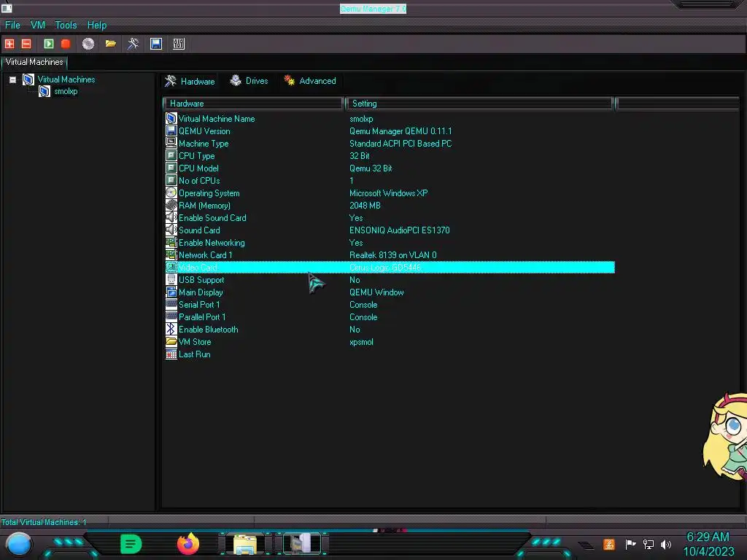Screen dimensions: 747x560
Task: Select the Virtual Machine Name row
Action: 390,119
